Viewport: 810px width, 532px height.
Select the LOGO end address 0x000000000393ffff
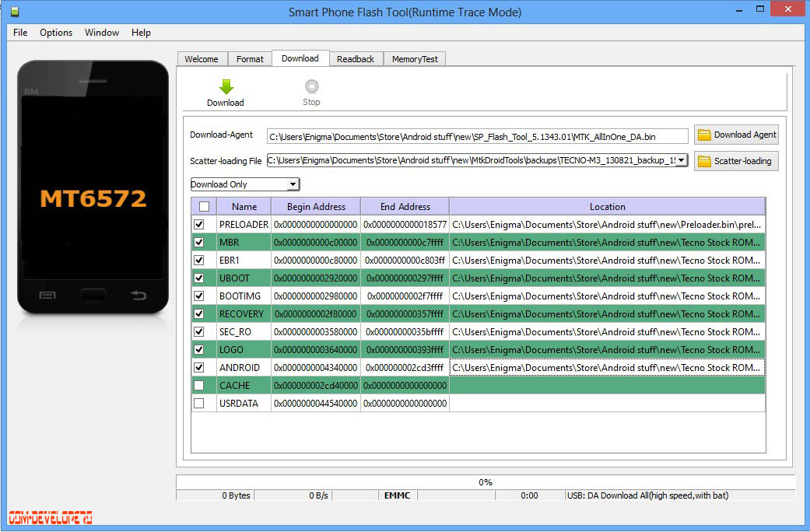[405, 350]
